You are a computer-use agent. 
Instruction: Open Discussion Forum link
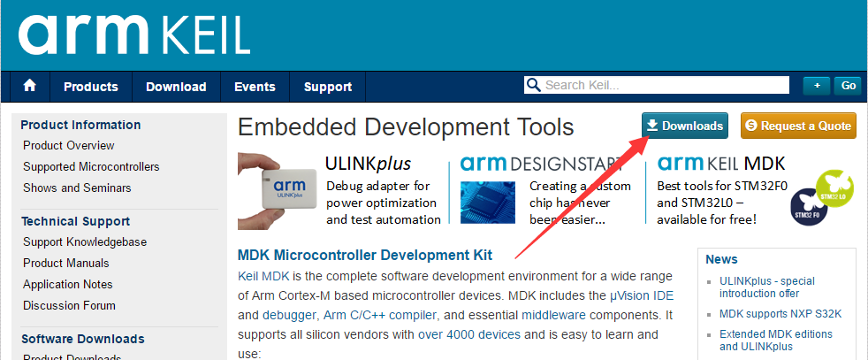click(x=69, y=305)
